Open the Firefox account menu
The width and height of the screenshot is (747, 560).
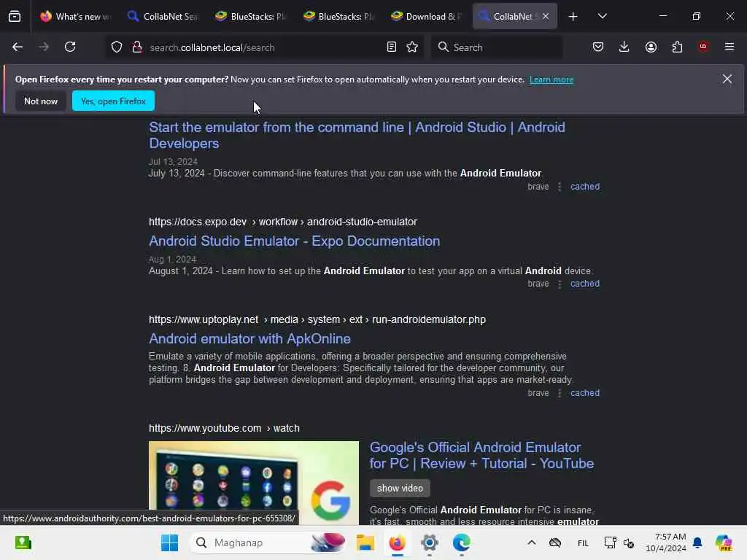[x=651, y=47]
